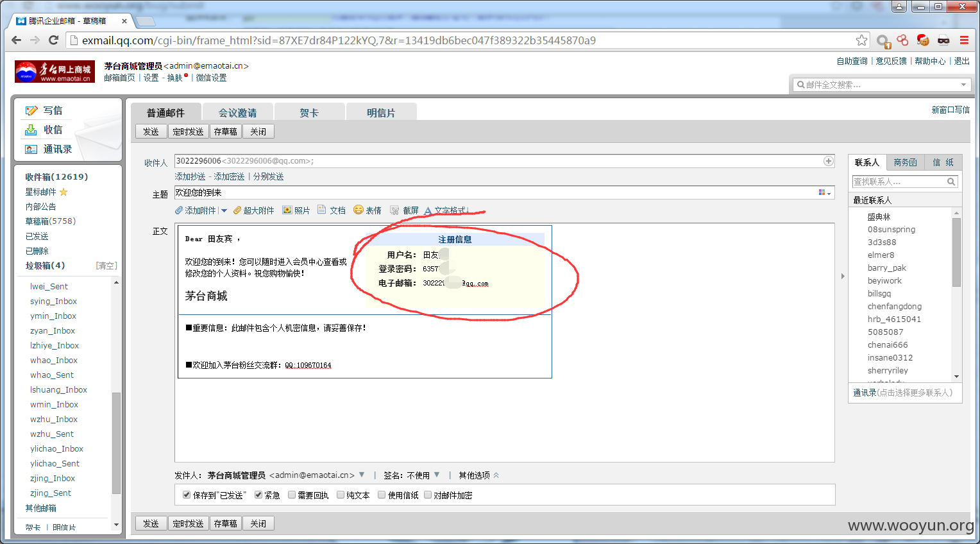Viewport: 980px width, 544px height.
Task: Enable 需要回执 read receipt checkbox
Action: [292, 495]
